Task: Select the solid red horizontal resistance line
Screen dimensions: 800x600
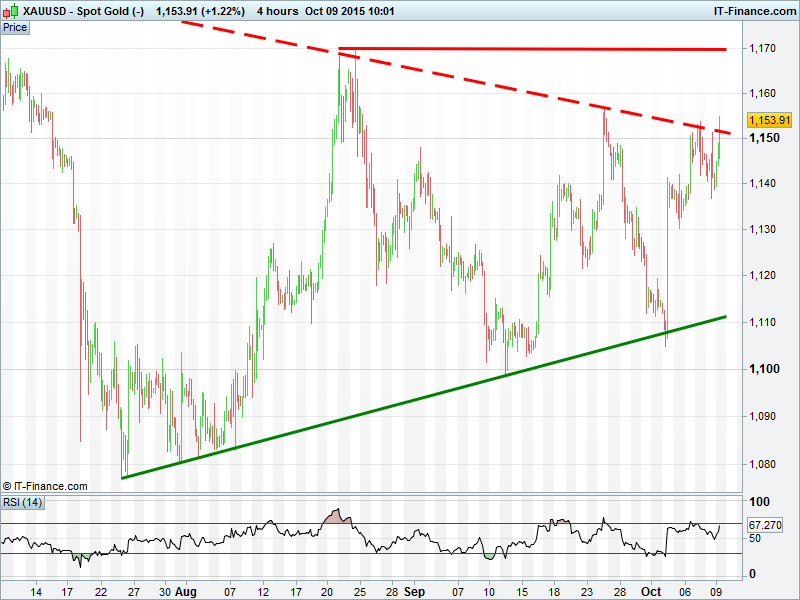Action: (532, 49)
